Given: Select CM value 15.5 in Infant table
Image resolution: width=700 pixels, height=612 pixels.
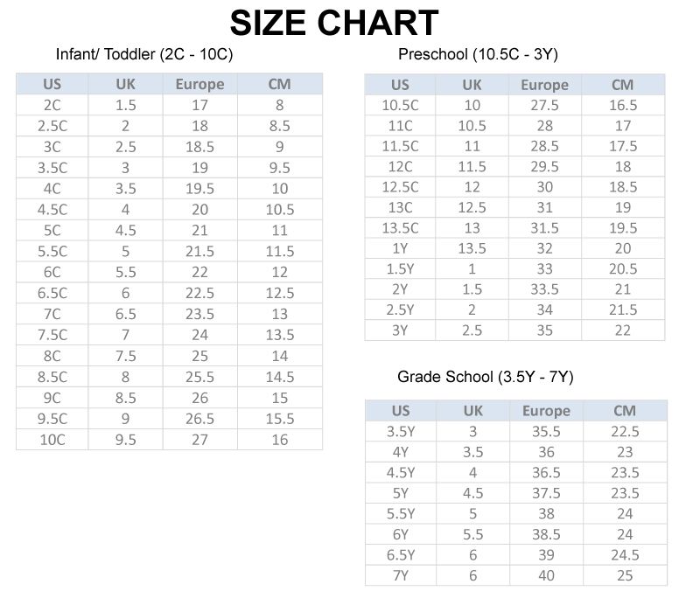Looking at the screenshot, I should tap(280, 419).
